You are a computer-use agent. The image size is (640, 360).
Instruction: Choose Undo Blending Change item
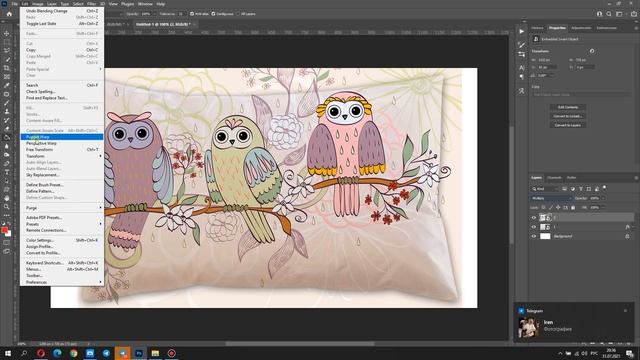tap(62, 11)
